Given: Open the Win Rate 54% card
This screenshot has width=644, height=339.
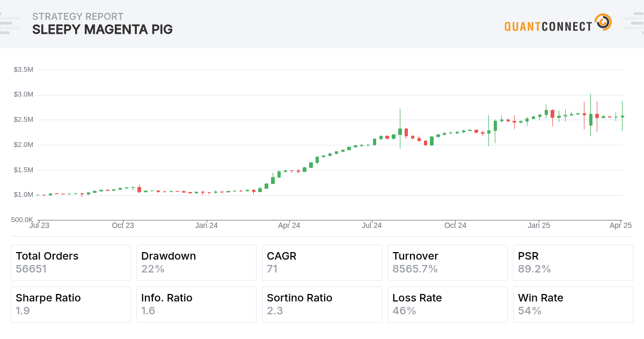Looking at the screenshot, I should [573, 305].
